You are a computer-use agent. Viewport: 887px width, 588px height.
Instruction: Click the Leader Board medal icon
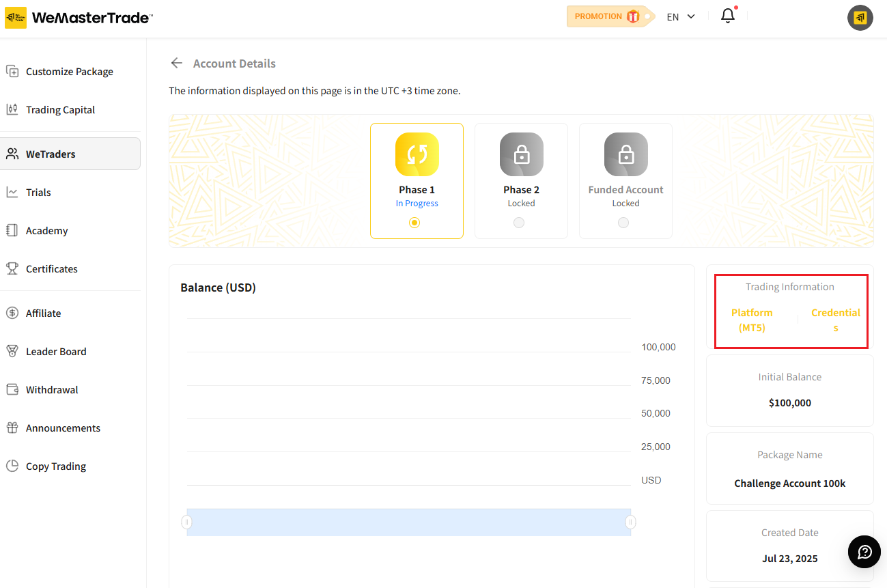point(12,351)
